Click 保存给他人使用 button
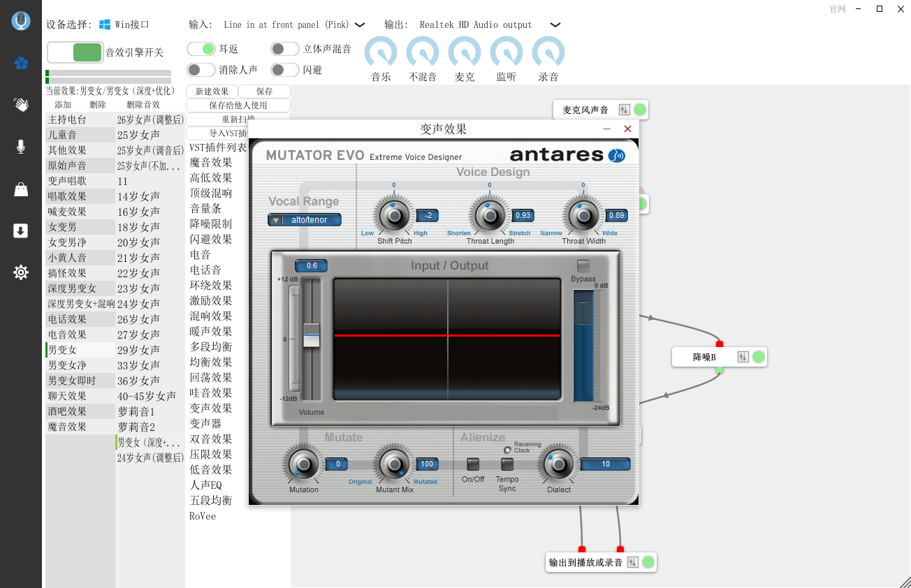Screen dimensions: 911x588 pyautogui.click(x=238, y=105)
